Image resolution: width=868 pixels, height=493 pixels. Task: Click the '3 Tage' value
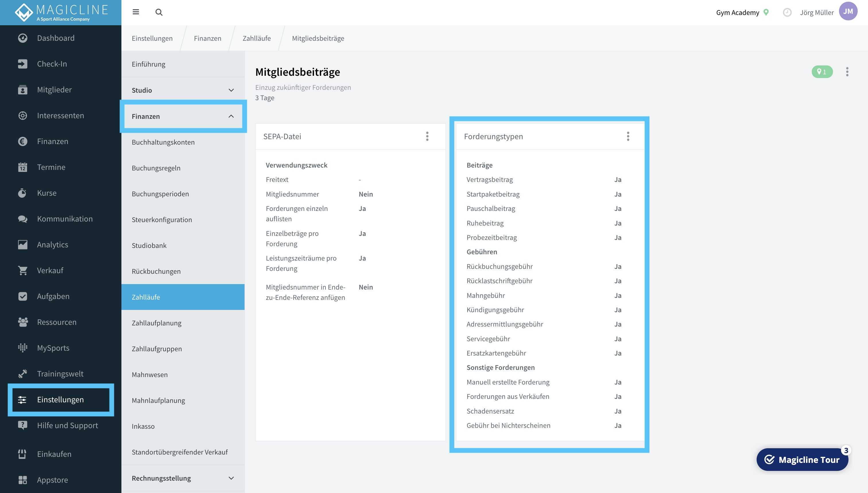tap(264, 98)
